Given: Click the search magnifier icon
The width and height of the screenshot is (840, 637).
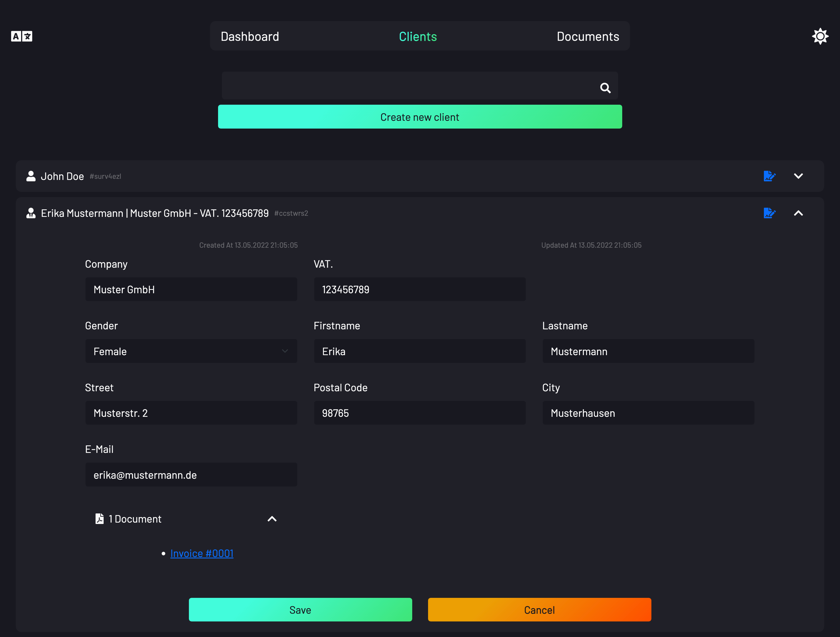Looking at the screenshot, I should [x=605, y=88].
